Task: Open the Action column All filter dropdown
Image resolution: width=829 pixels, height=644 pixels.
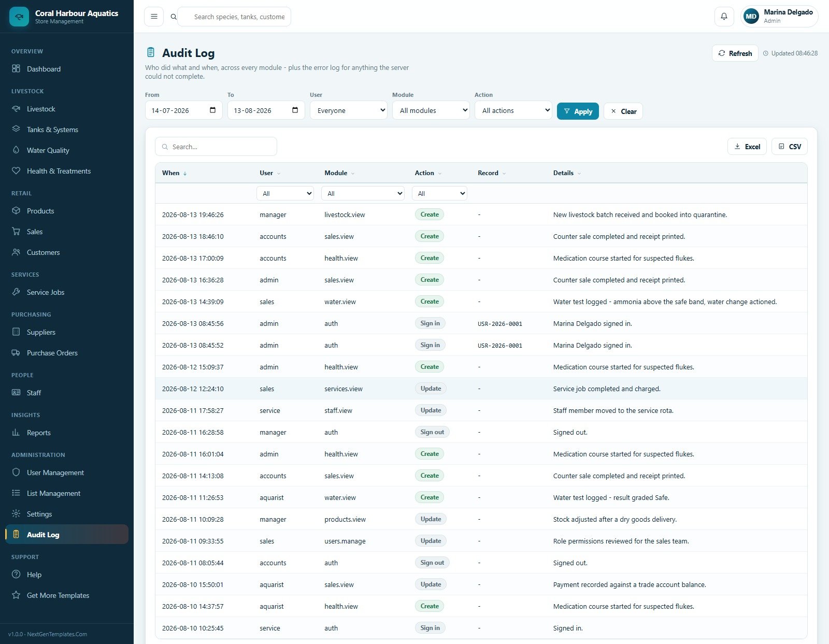Action: pyautogui.click(x=439, y=193)
